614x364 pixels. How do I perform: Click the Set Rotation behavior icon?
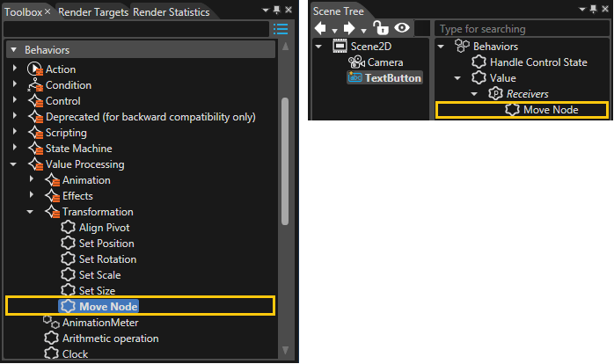pyautogui.click(x=68, y=259)
